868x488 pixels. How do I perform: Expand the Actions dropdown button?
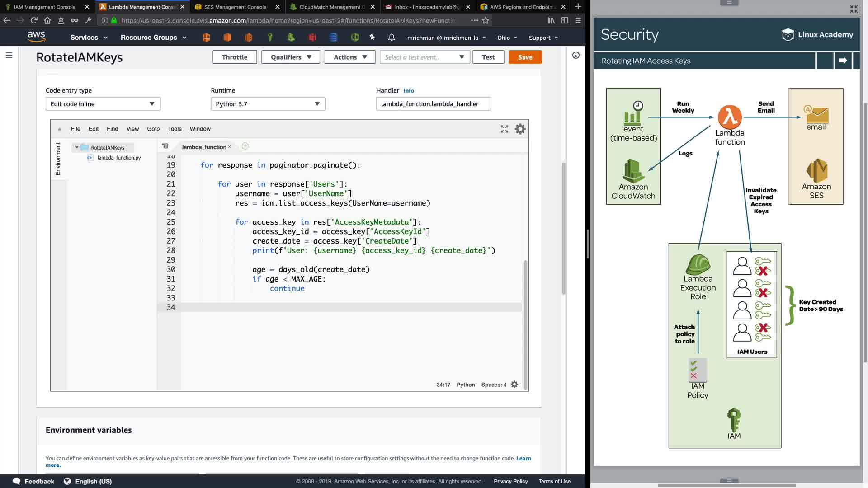coord(350,57)
